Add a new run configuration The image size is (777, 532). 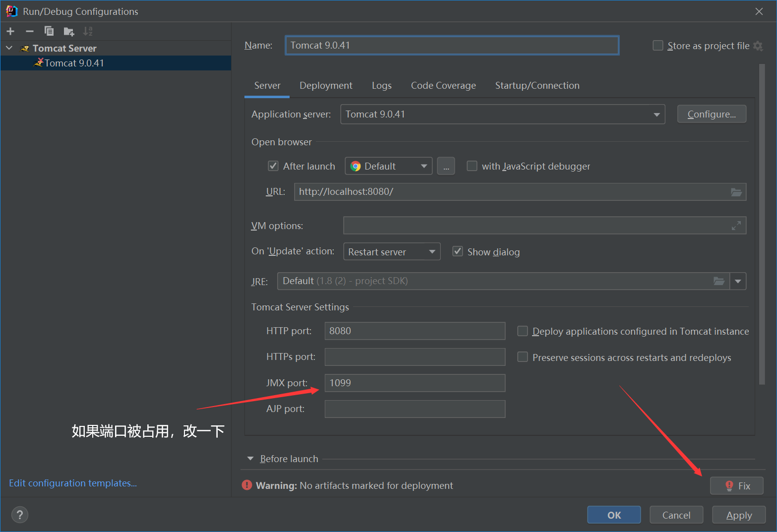coord(10,31)
